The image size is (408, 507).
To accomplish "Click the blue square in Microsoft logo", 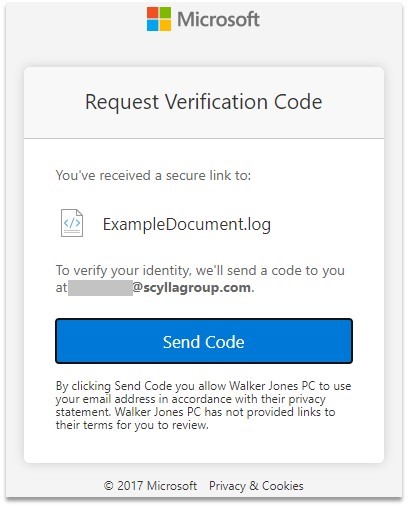I will [152, 26].
